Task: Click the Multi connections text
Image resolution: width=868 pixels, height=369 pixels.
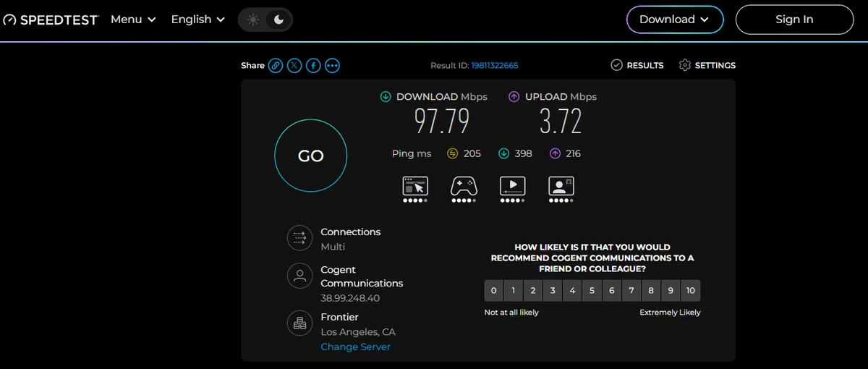Action: [333, 247]
